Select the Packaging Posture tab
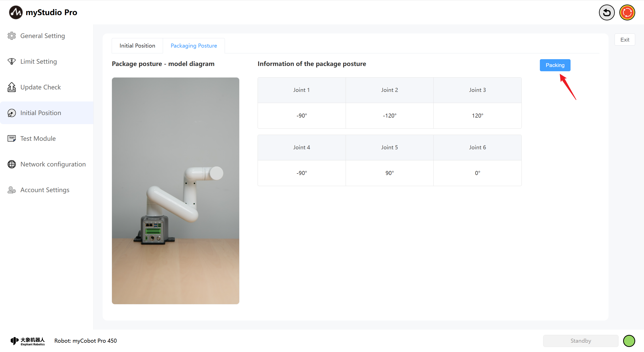 point(194,46)
